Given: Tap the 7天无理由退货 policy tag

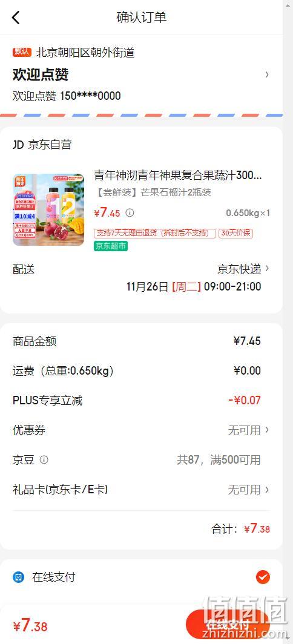Looking at the screenshot, I should [x=155, y=233].
